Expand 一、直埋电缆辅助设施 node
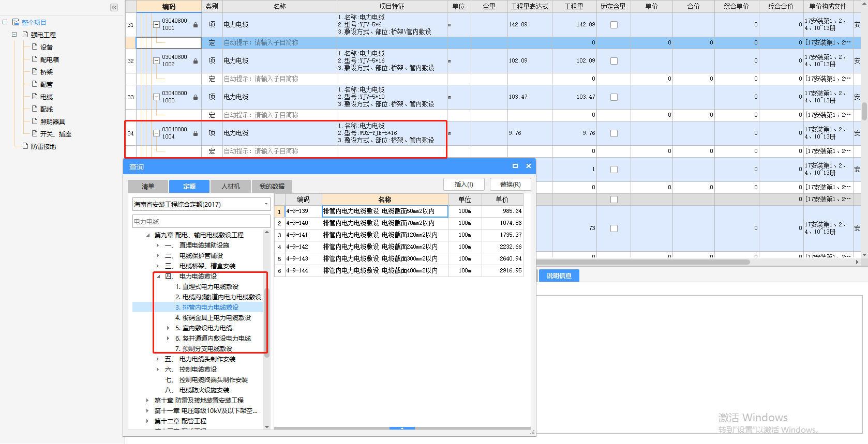Image resolution: width=868 pixels, height=444 pixels. [x=158, y=246]
